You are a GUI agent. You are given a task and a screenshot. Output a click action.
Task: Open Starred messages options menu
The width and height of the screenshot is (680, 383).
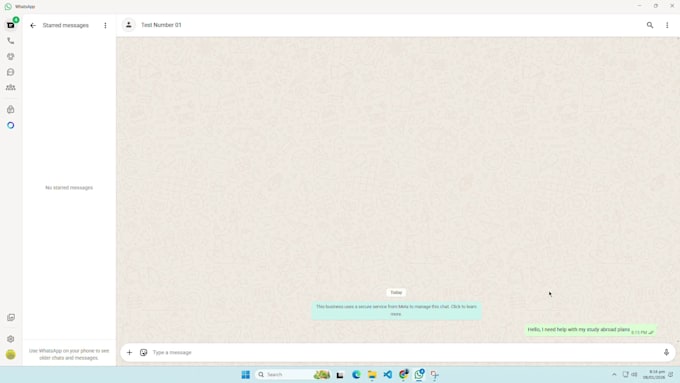pyautogui.click(x=105, y=26)
